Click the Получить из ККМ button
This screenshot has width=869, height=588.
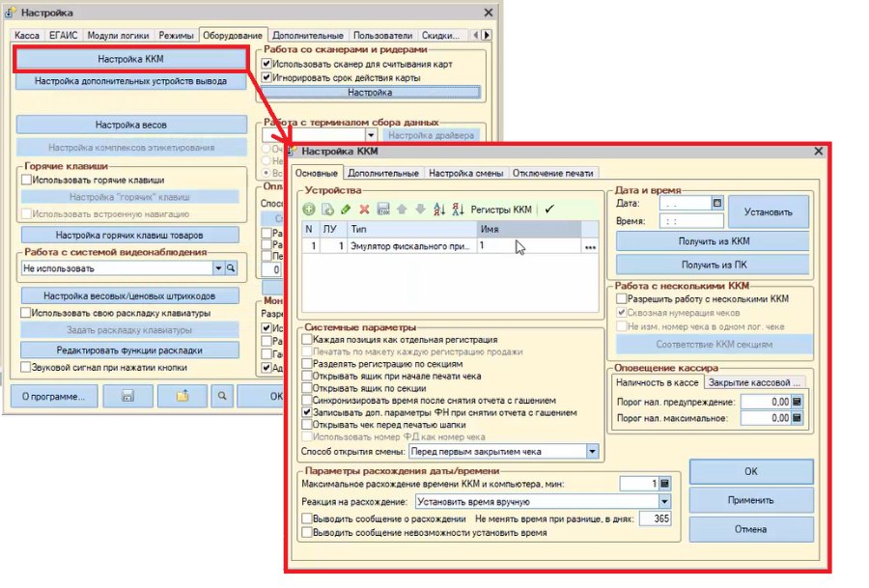pyautogui.click(x=714, y=241)
